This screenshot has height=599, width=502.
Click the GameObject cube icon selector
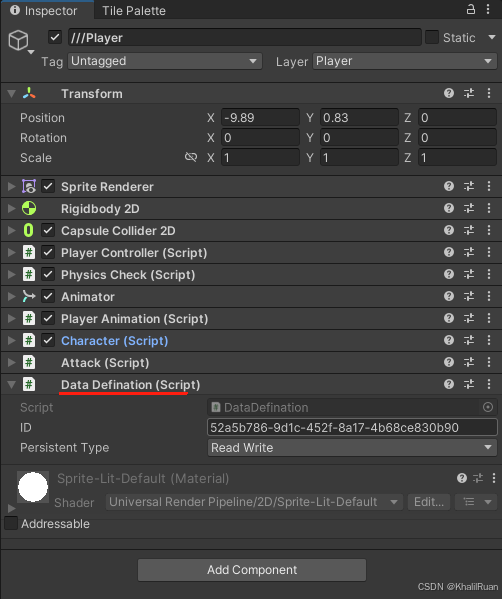[20, 41]
